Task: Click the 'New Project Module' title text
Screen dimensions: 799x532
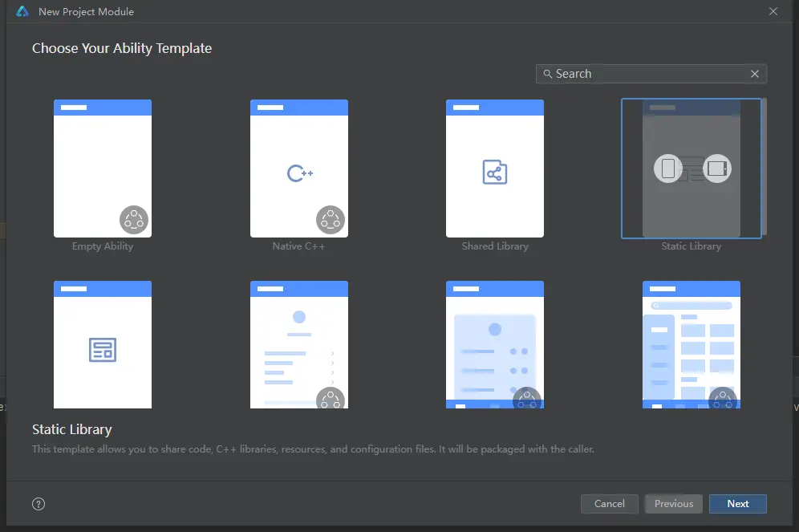Action: pyautogui.click(x=86, y=12)
